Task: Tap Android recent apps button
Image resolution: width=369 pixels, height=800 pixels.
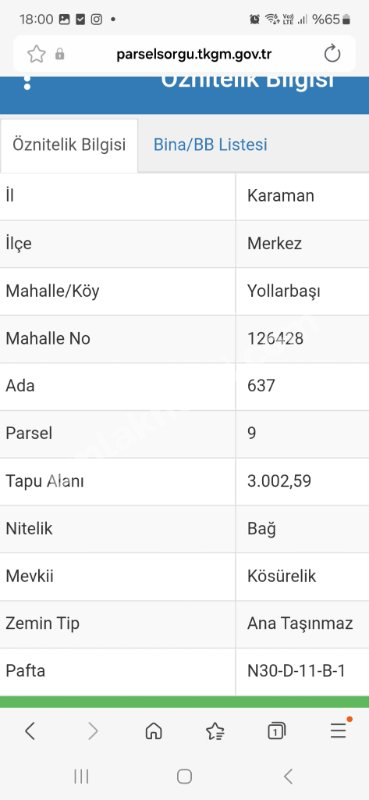Action: [x=81, y=777]
